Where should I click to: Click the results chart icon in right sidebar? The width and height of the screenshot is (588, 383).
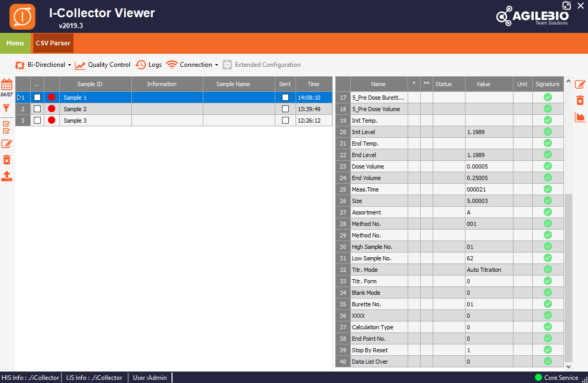click(x=580, y=117)
